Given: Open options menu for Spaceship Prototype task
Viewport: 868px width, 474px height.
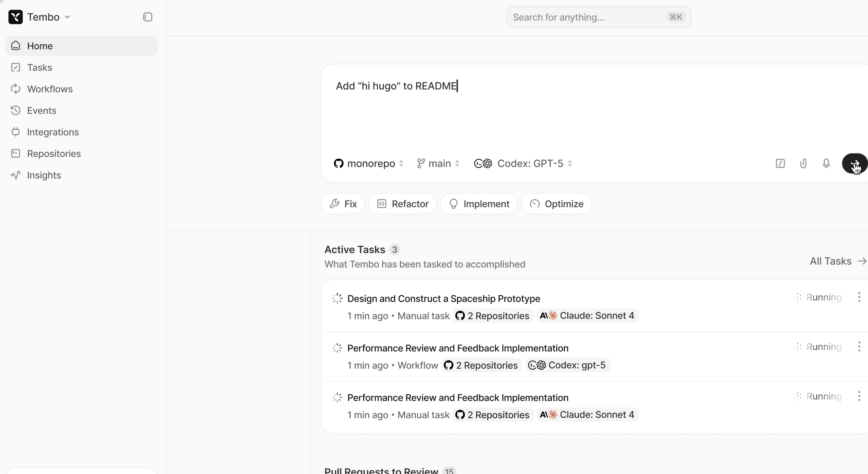Looking at the screenshot, I should click(859, 297).
